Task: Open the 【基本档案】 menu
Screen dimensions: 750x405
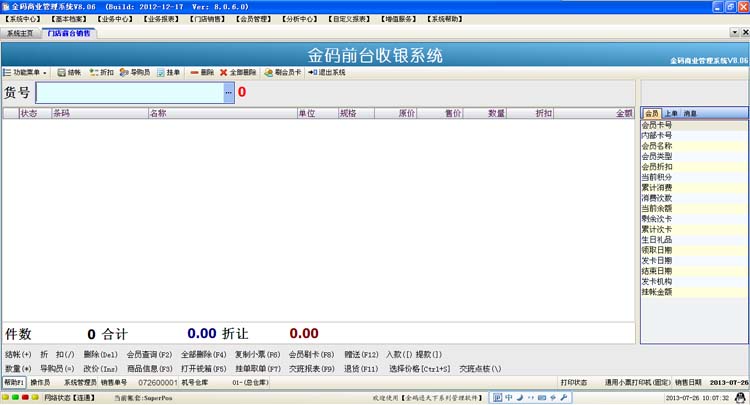Action: [69, 19]
